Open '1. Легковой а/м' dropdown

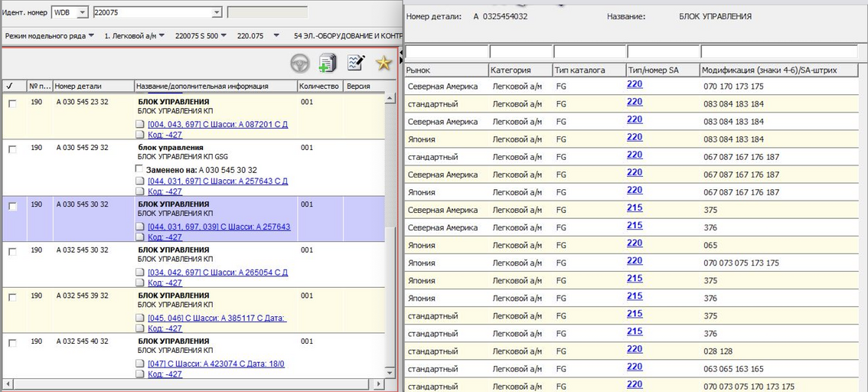[x=135, y=35]
